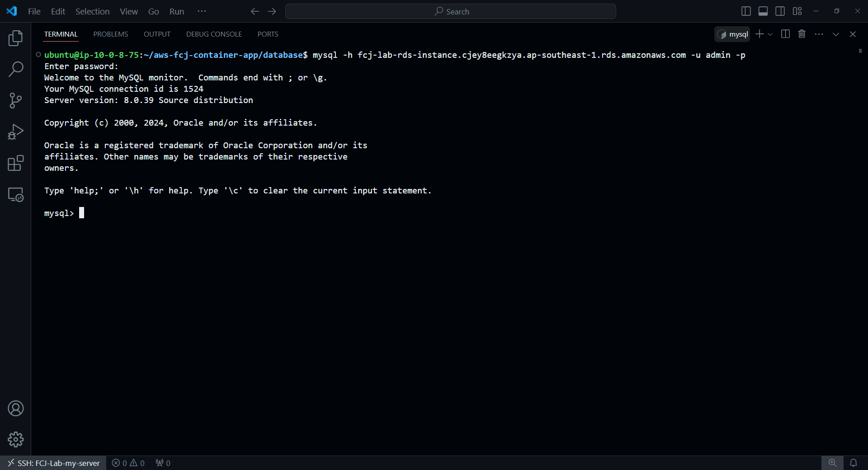Open the Search view in activity bar

coord(15,69)
